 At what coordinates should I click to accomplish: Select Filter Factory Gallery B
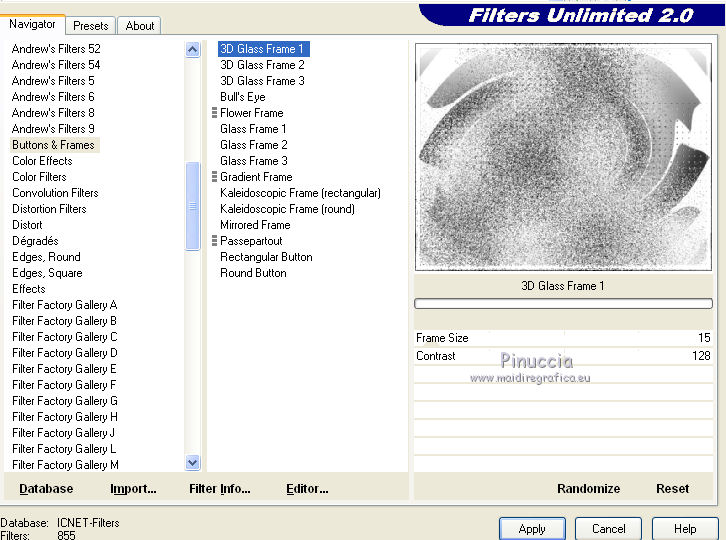64,320
